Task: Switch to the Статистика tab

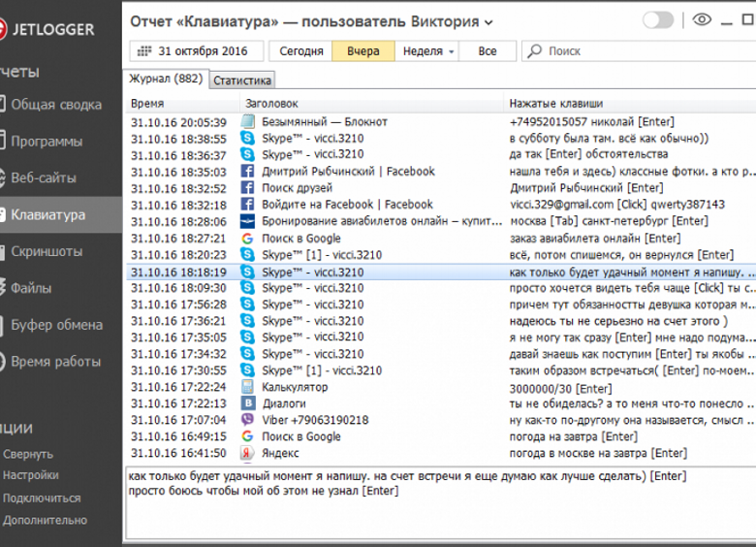Action: tap(242, 80)
